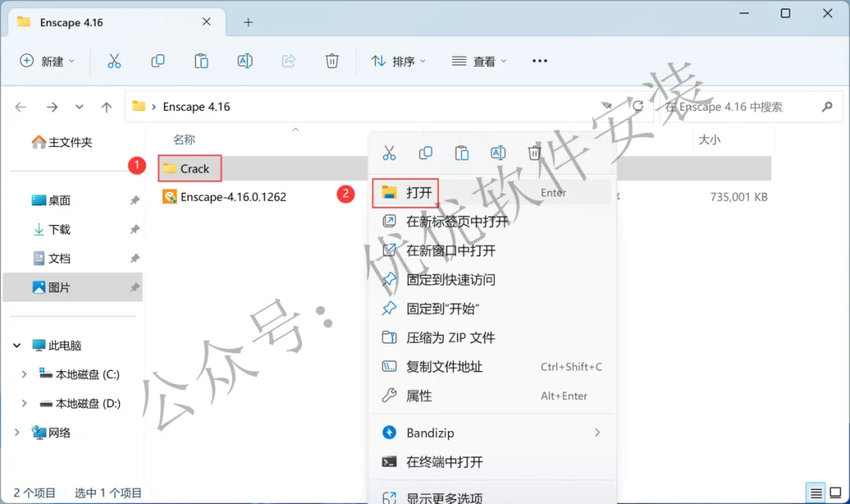Choose 在新标签页中打开 in context menu
850x504 pixels.
coord(492,222)
